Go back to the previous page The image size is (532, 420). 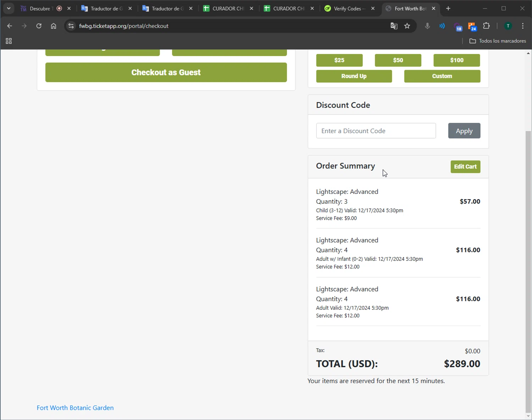(x=10, y=26)
